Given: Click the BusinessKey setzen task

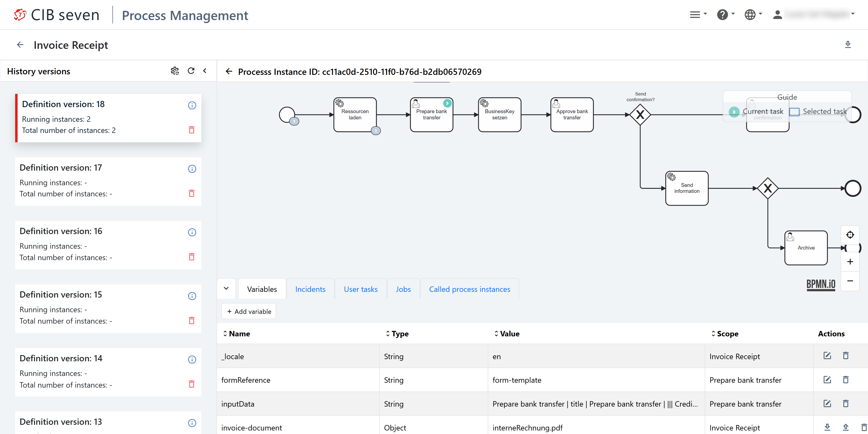Looking at the screenshot, I should pos(499,114).
